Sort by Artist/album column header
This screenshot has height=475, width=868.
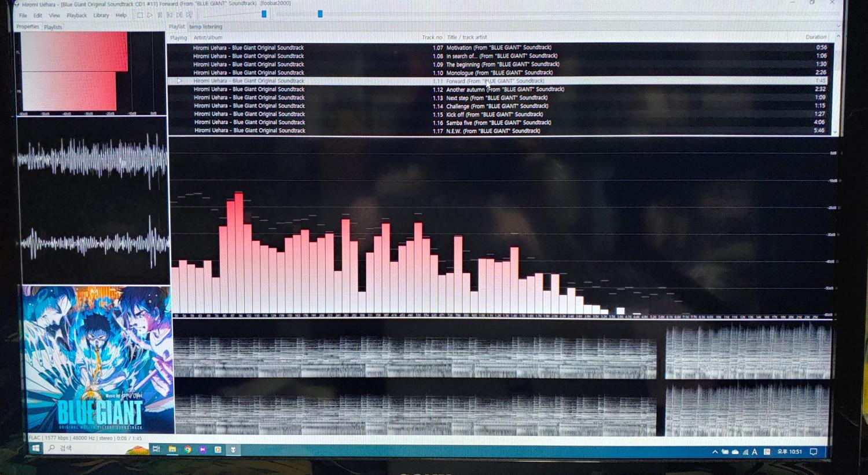click(x=208, y=38)
